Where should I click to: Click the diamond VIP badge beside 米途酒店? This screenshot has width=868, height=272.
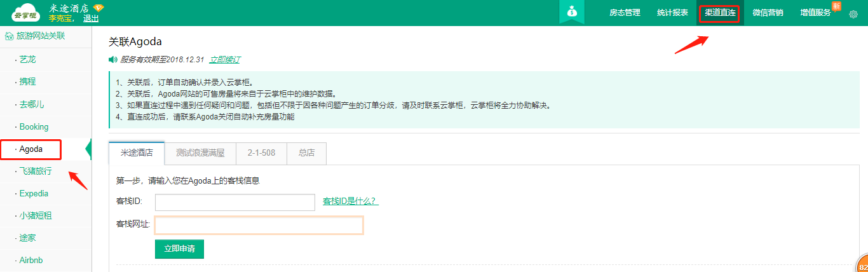[x=98, y=8]
